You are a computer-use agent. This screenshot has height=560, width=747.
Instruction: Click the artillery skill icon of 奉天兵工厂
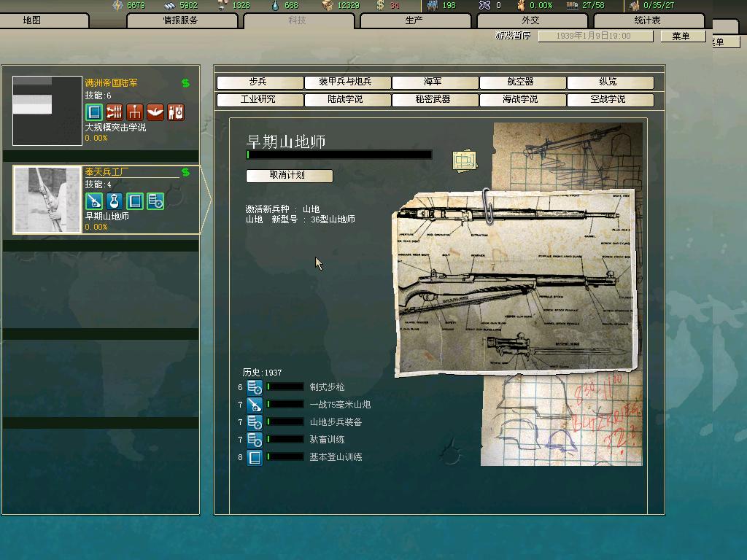click(94, 201)
